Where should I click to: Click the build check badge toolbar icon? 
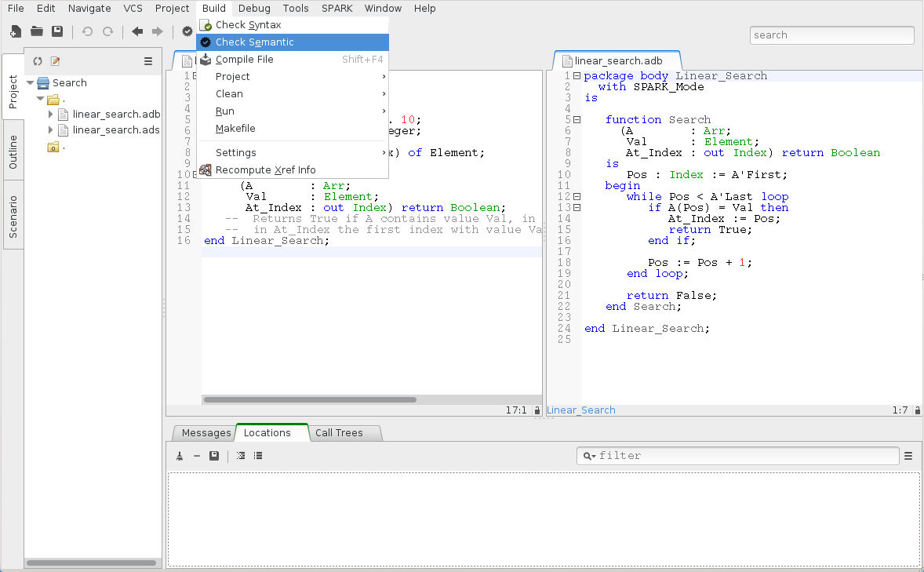(187, 31)
